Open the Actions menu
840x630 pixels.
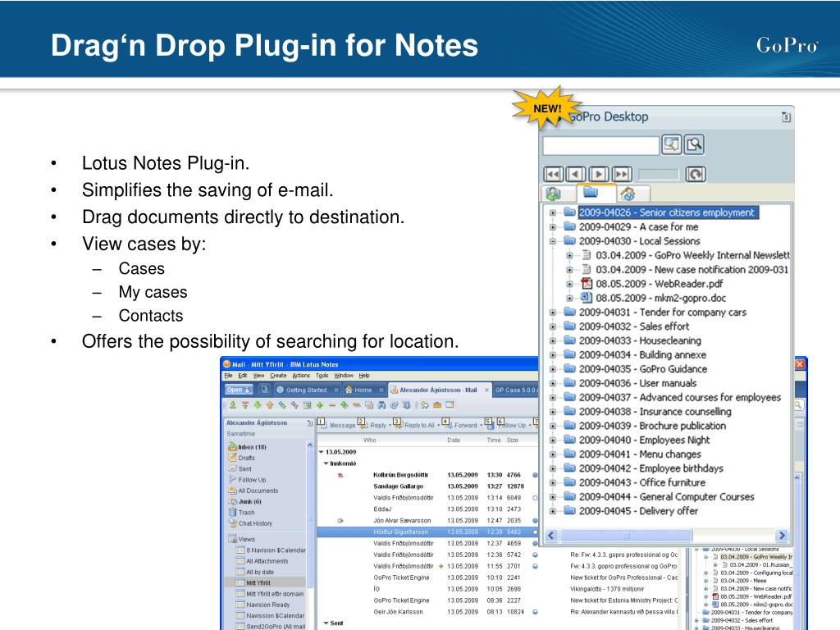(x=301, y=376)
